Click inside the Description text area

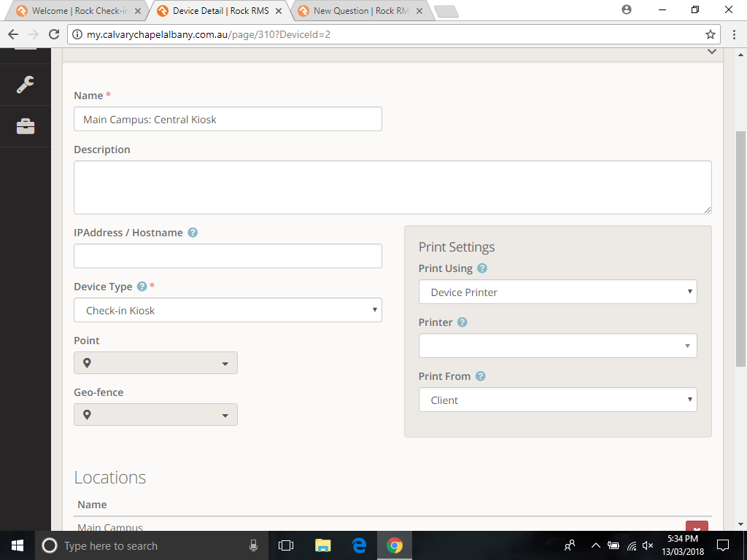pos(392,187)
